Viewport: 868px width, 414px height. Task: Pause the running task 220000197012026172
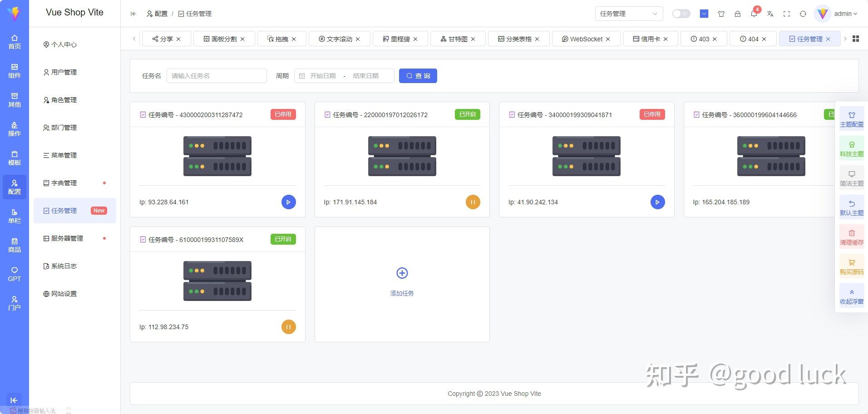click(x=473, y=202)
